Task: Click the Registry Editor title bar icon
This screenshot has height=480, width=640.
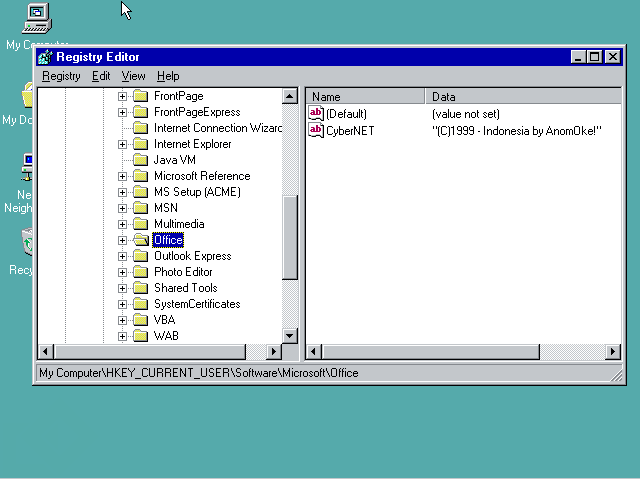Action: [45, 57]
